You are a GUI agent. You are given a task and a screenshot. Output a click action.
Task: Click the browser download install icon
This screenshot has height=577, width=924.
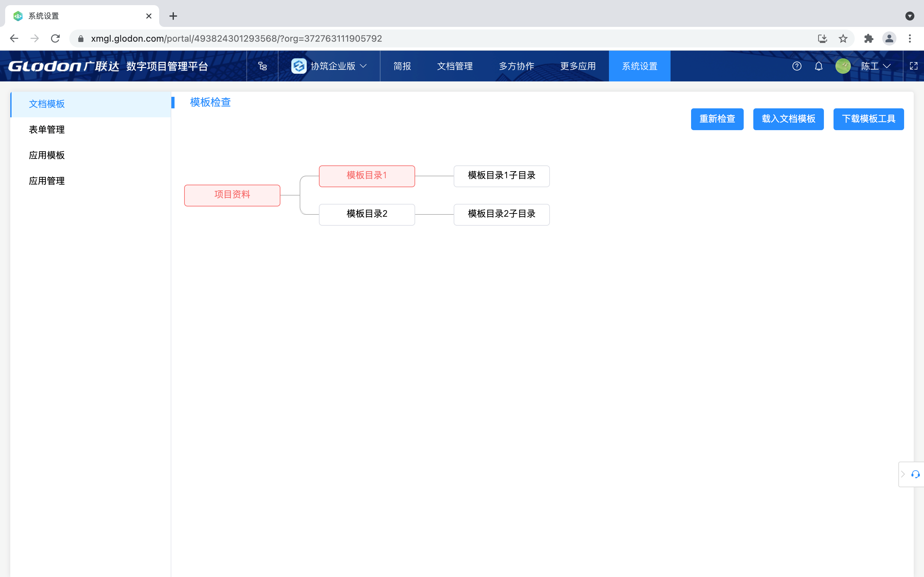coord(822,38)
